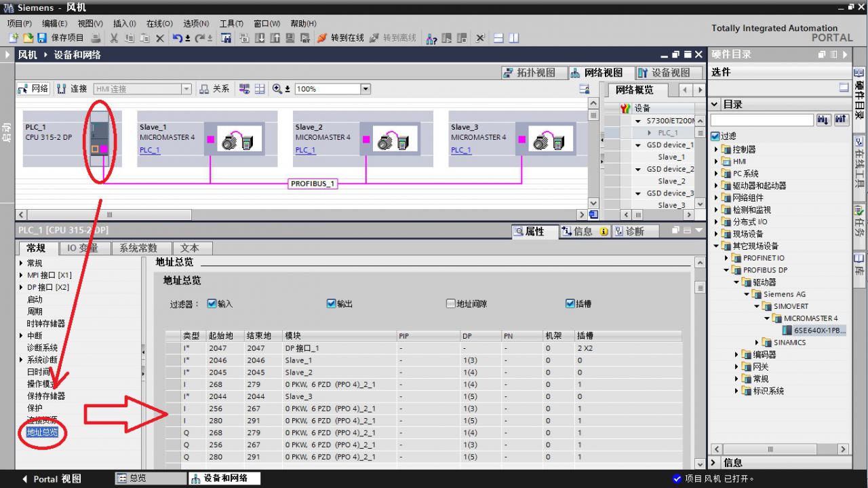Click the split editor vertically icon
This screenshot has height=488, width=868.
[x=513, y=38]
